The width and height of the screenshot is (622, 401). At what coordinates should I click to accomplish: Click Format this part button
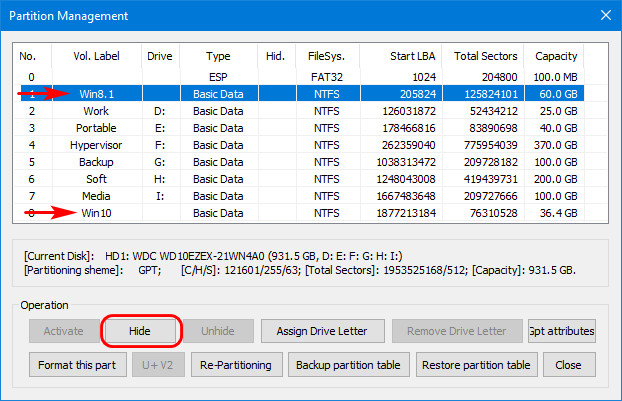pos(77,365)
